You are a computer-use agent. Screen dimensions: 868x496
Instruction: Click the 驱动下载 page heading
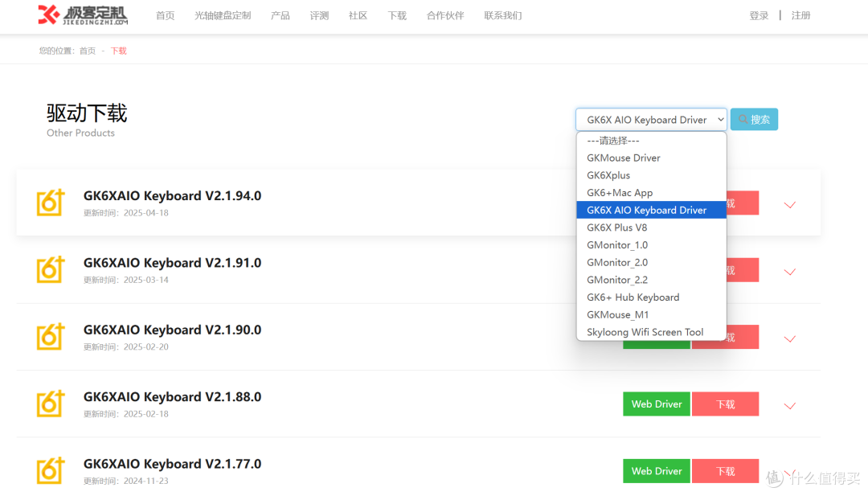(x=87, y=113)
